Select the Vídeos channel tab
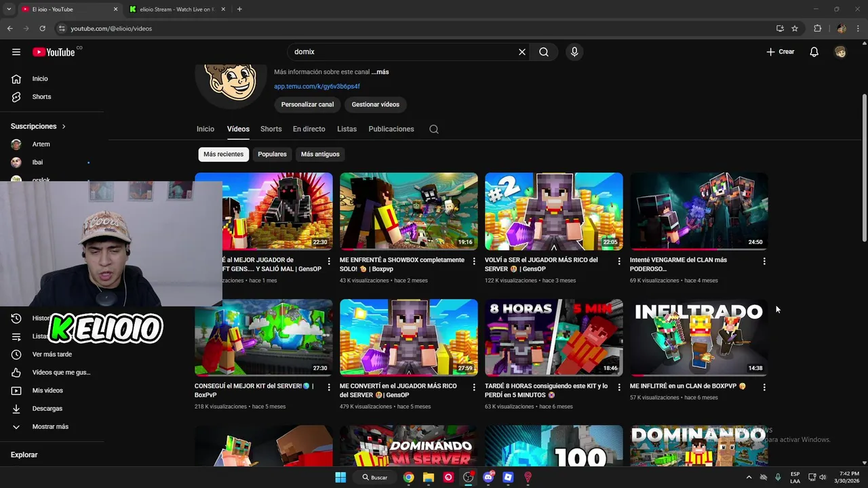This screenshot has height=488, width=868. point(238,129)
